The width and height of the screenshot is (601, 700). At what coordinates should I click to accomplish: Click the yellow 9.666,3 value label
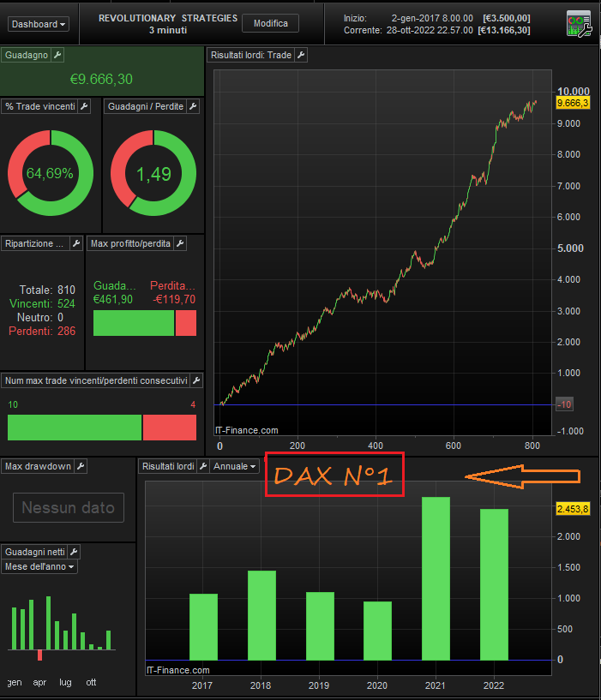coord(573,103)
